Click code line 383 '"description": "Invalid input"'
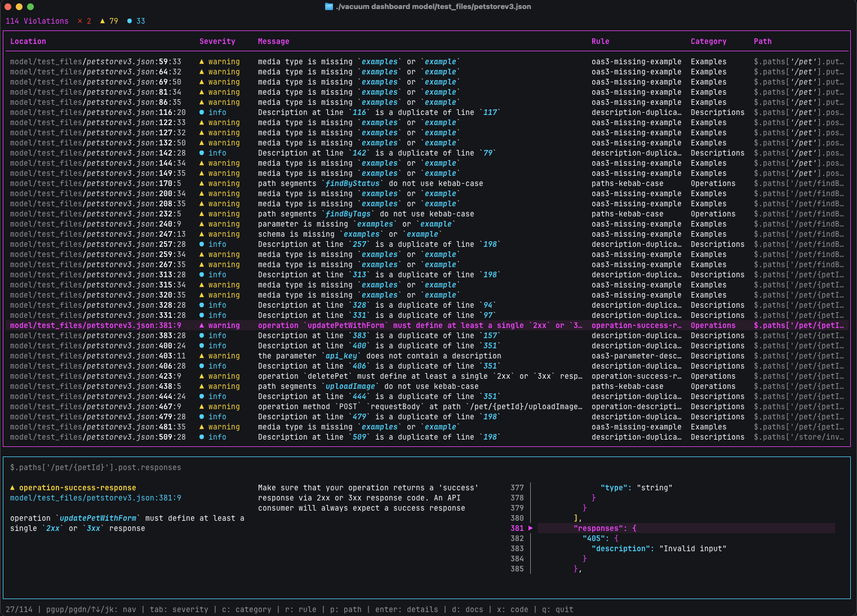The width and height of the screenshot is (857, 616). point(659,549)
